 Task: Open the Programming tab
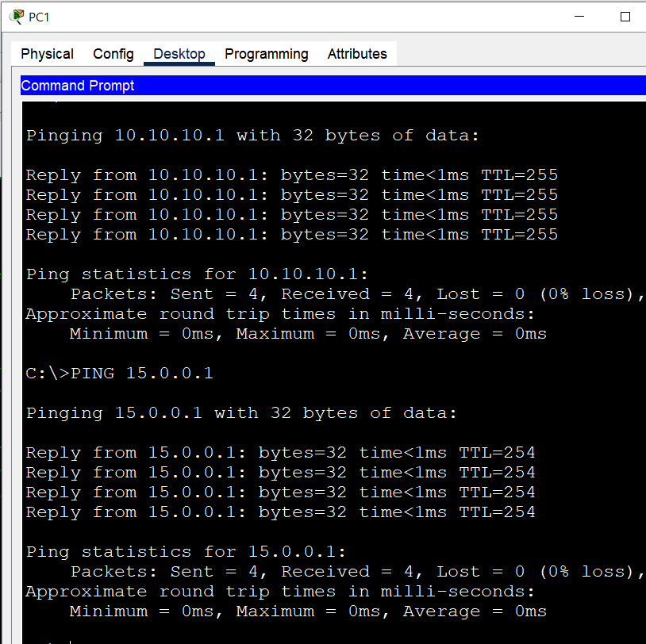[x=266, y=54]
